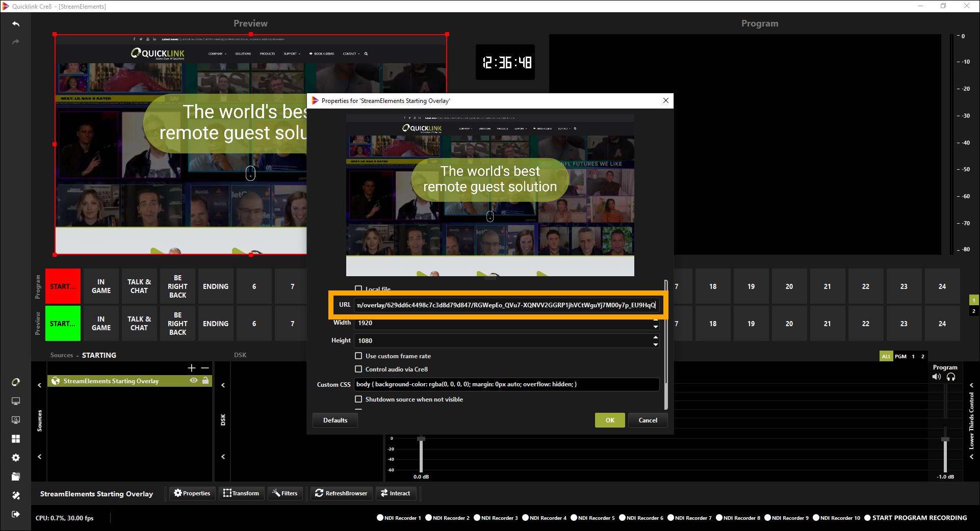Open the multiview grid icon in sidebar
This screenshot has width=980, height=531.
(16, 439)
